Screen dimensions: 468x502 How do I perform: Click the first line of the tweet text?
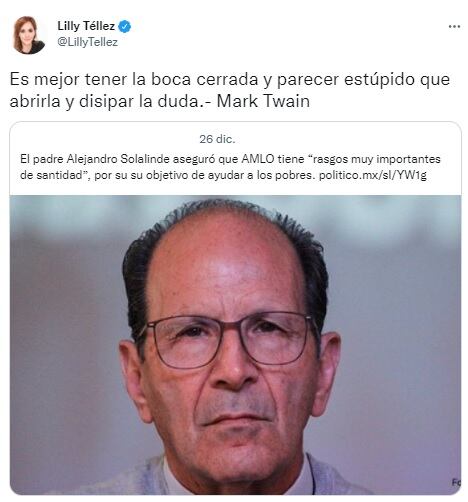(230, 80)
